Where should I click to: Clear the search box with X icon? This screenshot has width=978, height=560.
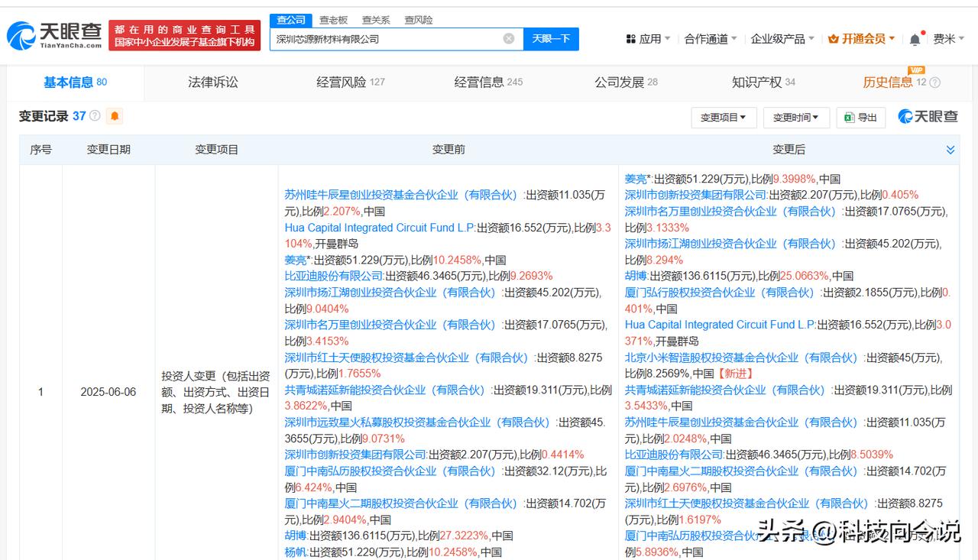click(509, 39)
